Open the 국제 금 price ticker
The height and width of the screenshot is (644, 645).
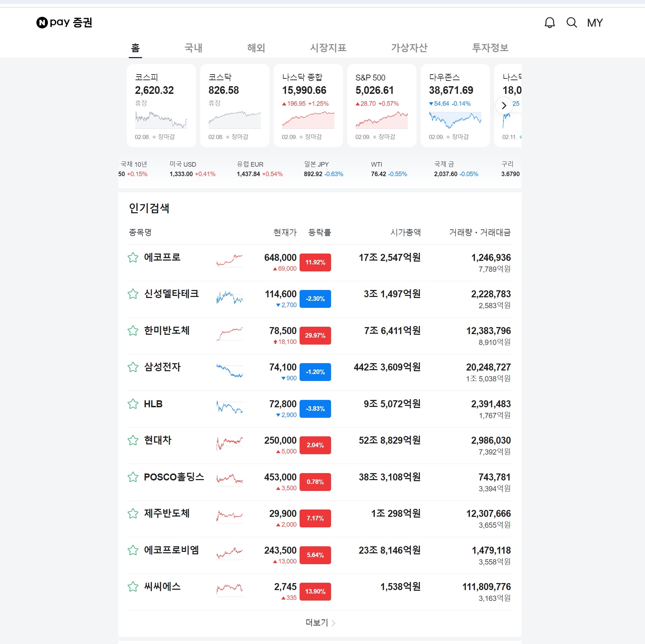click(456, 169)
